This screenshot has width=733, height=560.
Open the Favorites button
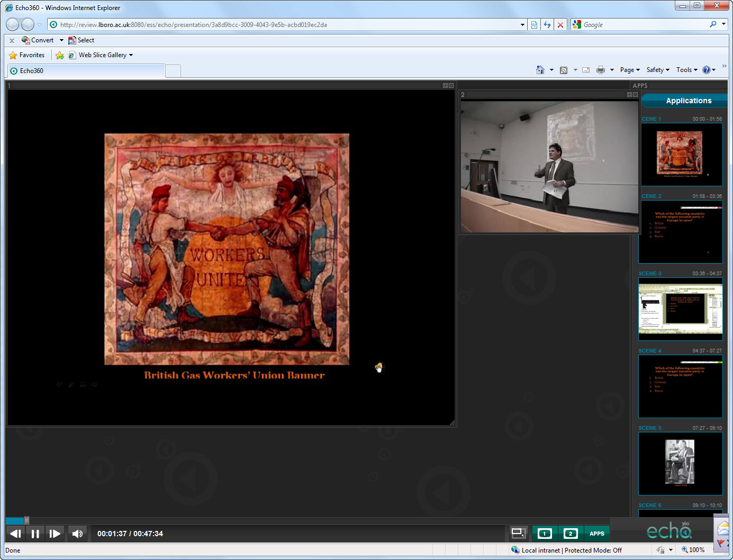point(27,55)
